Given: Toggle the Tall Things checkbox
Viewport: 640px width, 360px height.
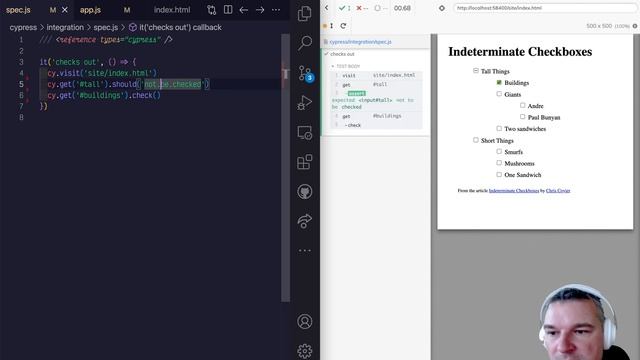Looking at the screenshot, I should (x=476, y=71).
